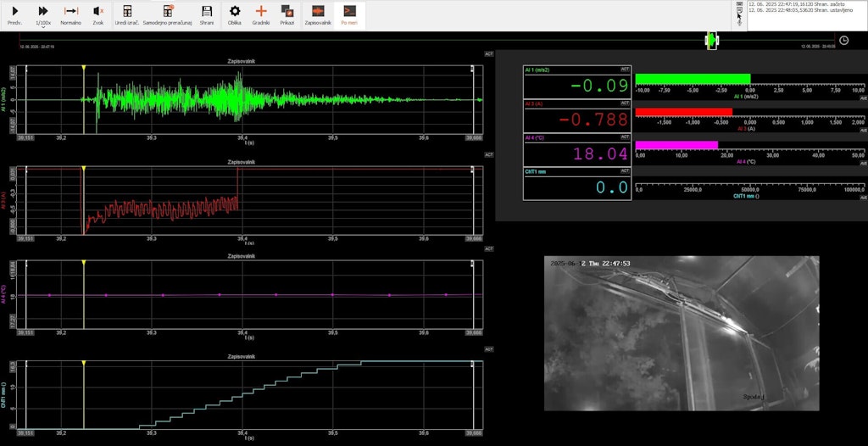Select the 0.0 CNT1 mm readout

pyautogui.click(x=612, y=187)
